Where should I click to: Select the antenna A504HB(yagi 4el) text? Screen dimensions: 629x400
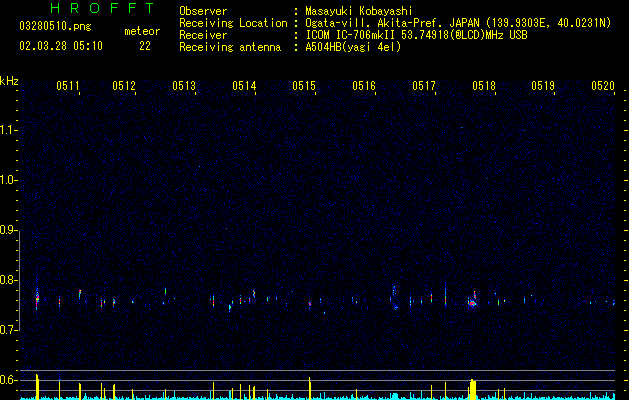pyautogui.click(x=353, y=47)
